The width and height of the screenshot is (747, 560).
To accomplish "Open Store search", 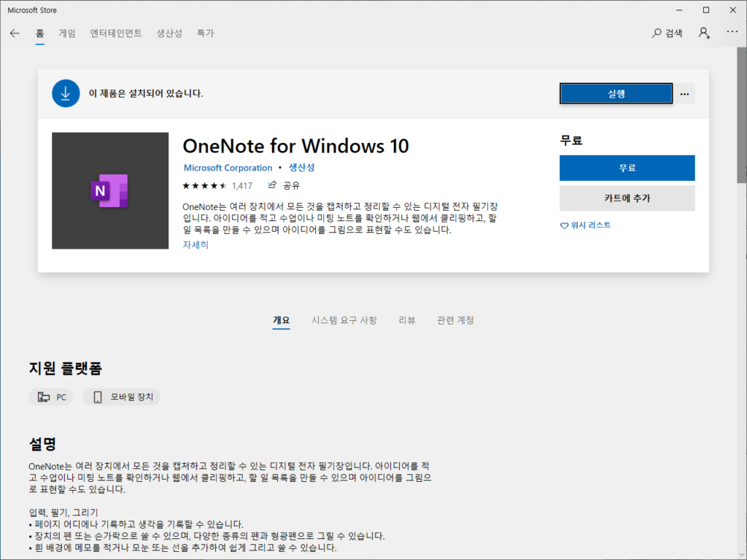I will [667, 33].
